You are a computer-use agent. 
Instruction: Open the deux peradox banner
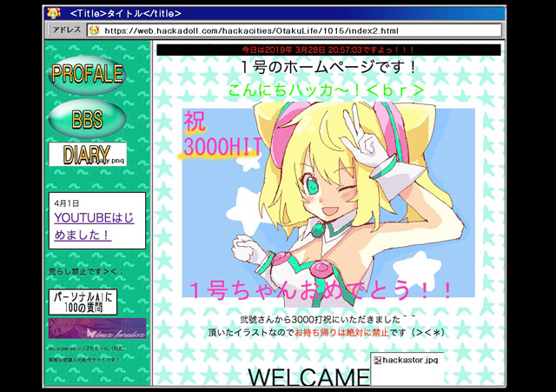click(x=97, y=329)
